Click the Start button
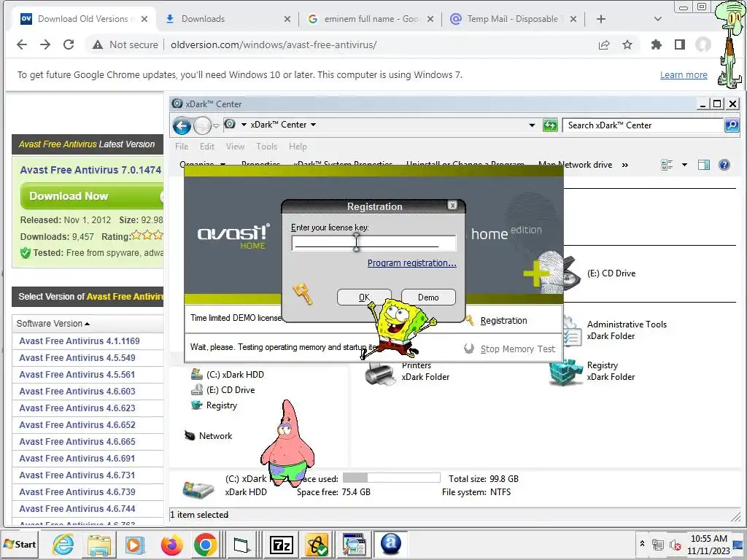Image resolution: width=747 pixels, height=560 pixels. [20, 544]
